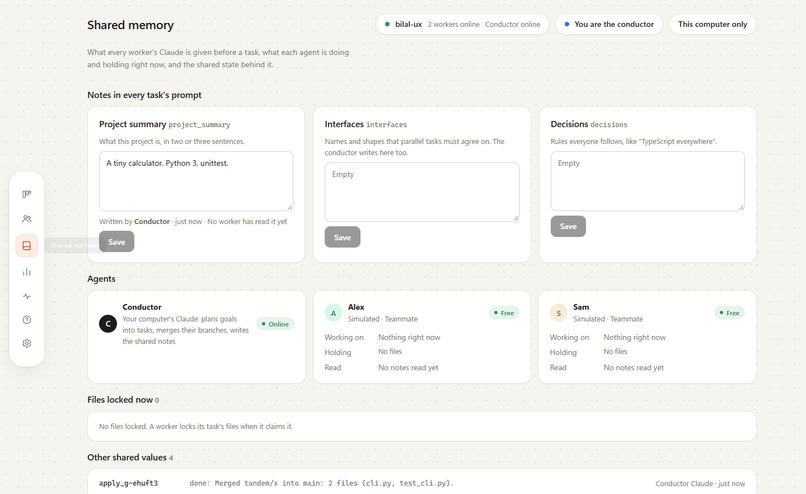Click the 'Sam' agent name
This screenshot has height=494, width=806.
point(581,307)
